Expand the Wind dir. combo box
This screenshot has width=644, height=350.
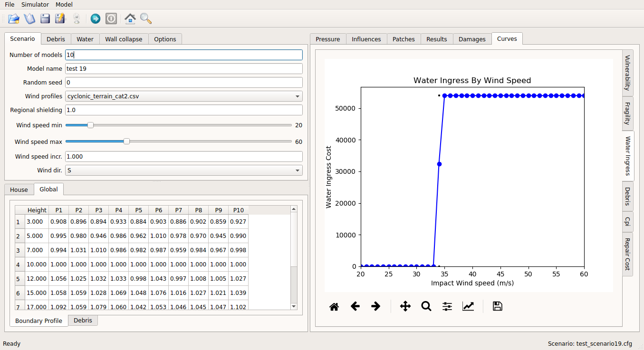183,170
